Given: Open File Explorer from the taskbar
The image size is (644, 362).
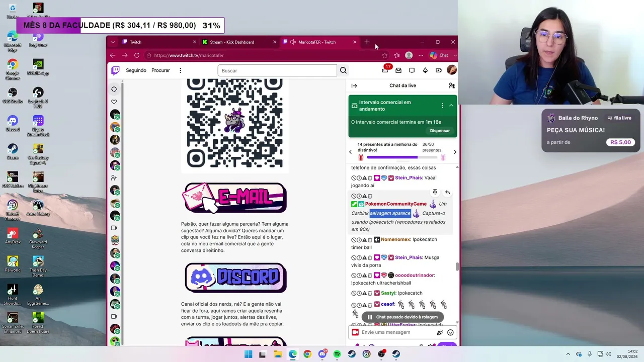Looking at the screenshot, I should [x=278, y=354].
